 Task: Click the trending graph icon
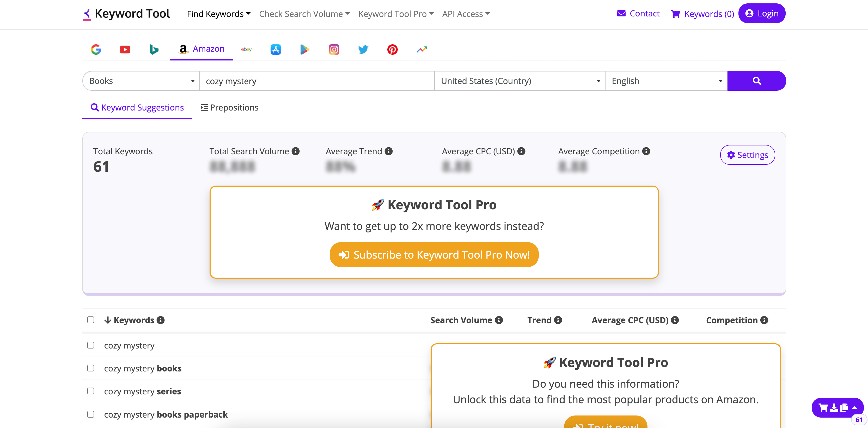tap(422, 49)
